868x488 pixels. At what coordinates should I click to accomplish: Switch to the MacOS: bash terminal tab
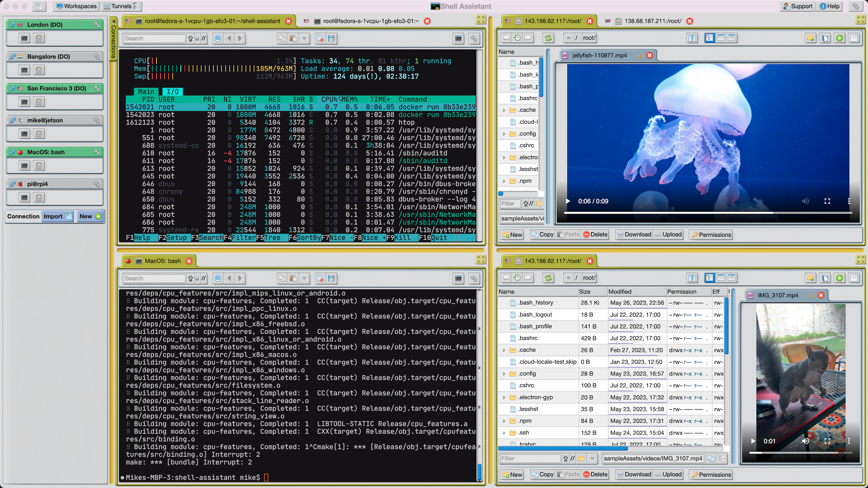click(162, 261)
